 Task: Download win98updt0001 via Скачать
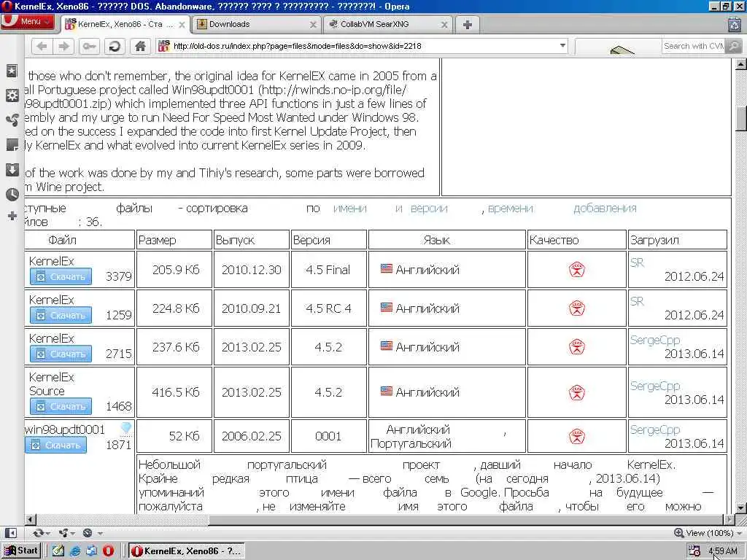tap(56, 446)
